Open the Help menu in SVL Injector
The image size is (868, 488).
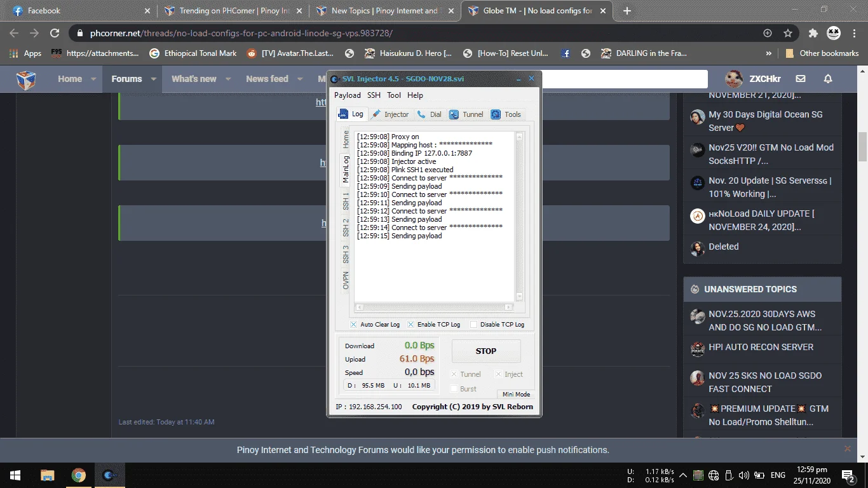coord(415,95)
